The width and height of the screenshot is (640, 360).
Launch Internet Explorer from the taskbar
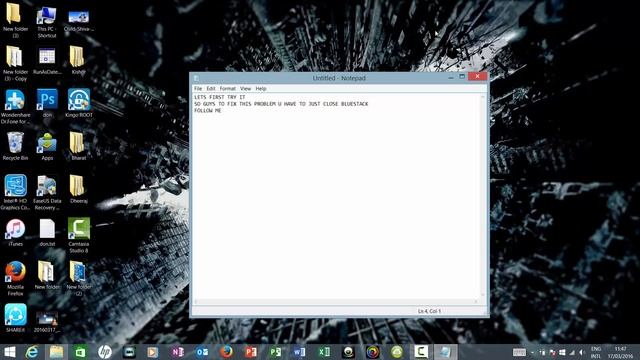click(x=32, y=352)
